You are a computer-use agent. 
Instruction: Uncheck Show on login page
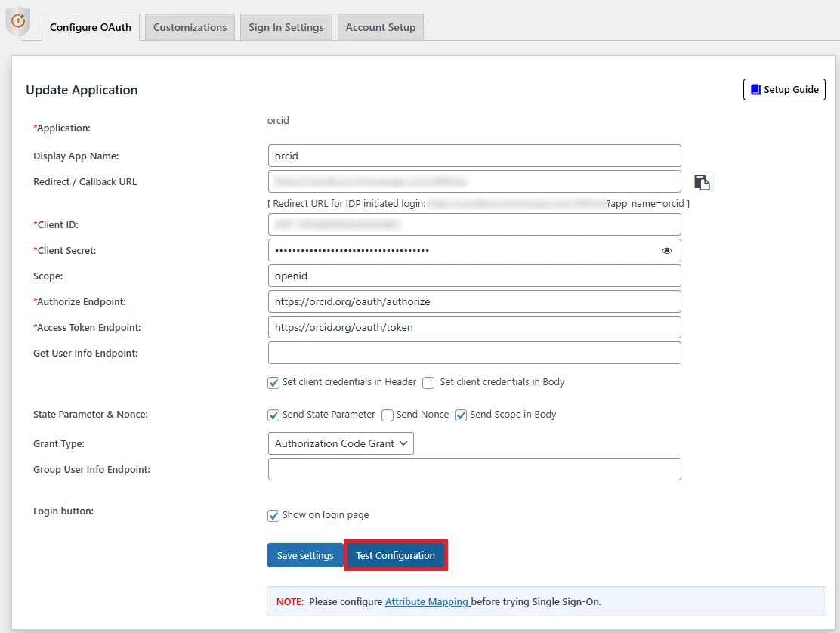point(273,515)
